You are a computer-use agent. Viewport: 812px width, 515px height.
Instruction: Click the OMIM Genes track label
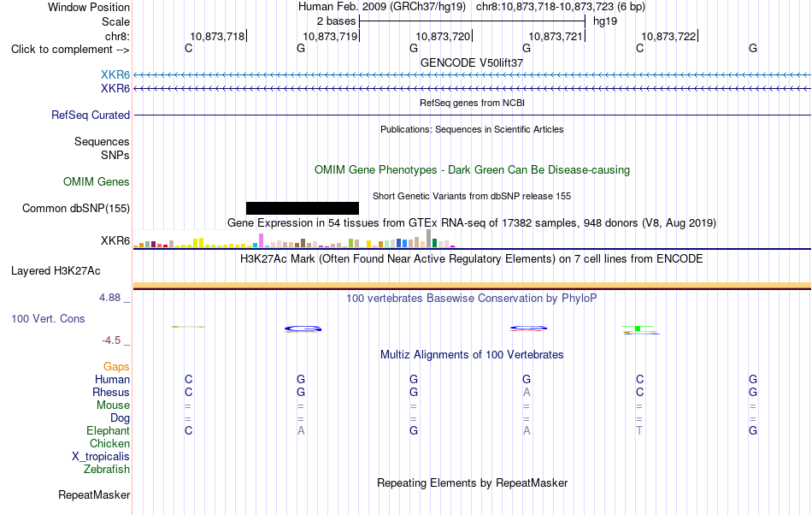[x=97, y=182]
